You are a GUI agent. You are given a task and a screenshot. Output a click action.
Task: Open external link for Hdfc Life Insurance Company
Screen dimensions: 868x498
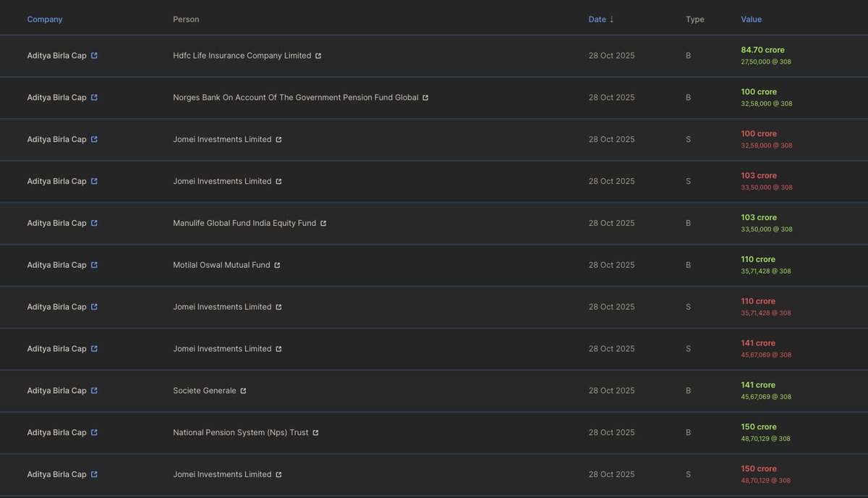click(318, 54)
